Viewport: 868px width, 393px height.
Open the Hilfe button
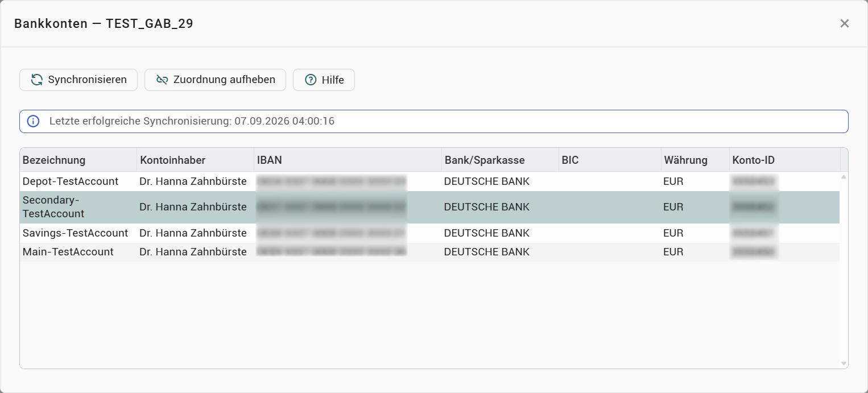pyautogui.click(x=324, y=80)
